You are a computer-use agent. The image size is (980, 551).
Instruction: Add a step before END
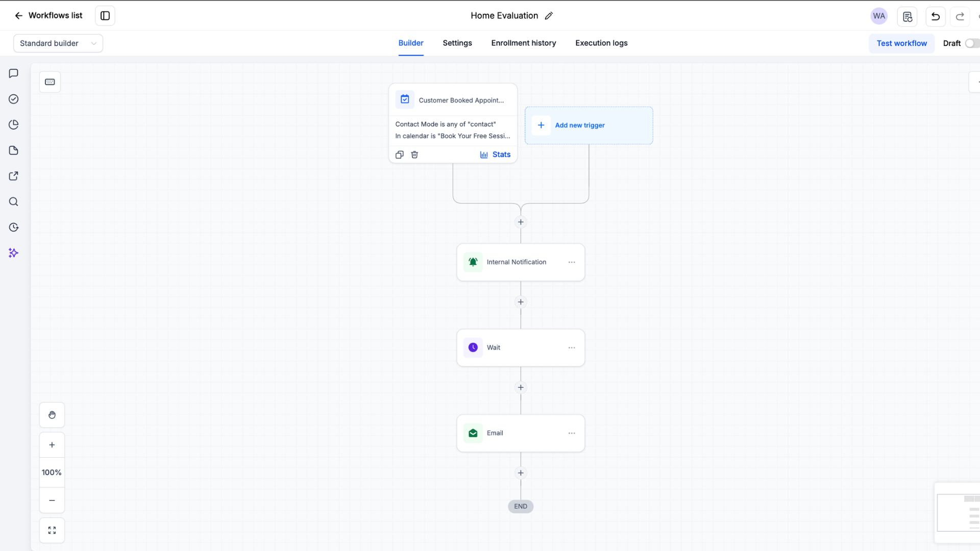[x=521, y=473]
